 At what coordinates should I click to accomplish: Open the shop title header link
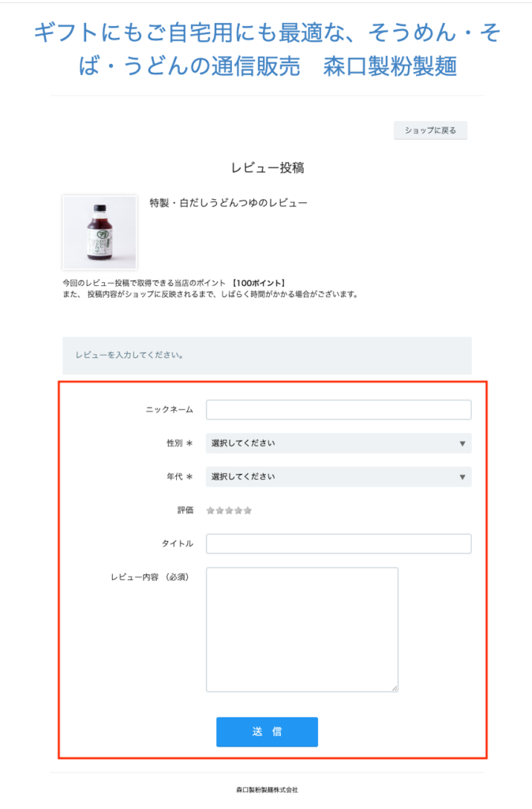pos(267,50)
